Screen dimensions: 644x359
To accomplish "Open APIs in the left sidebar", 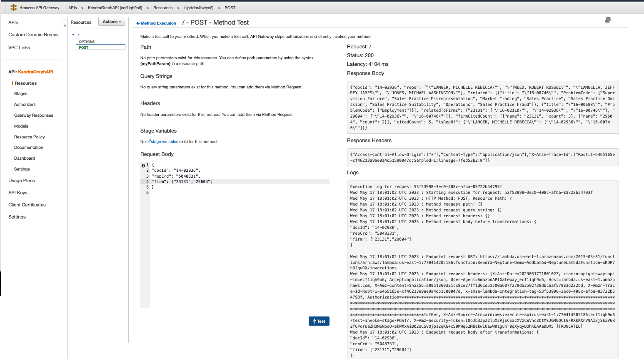I will click(13, 23).
